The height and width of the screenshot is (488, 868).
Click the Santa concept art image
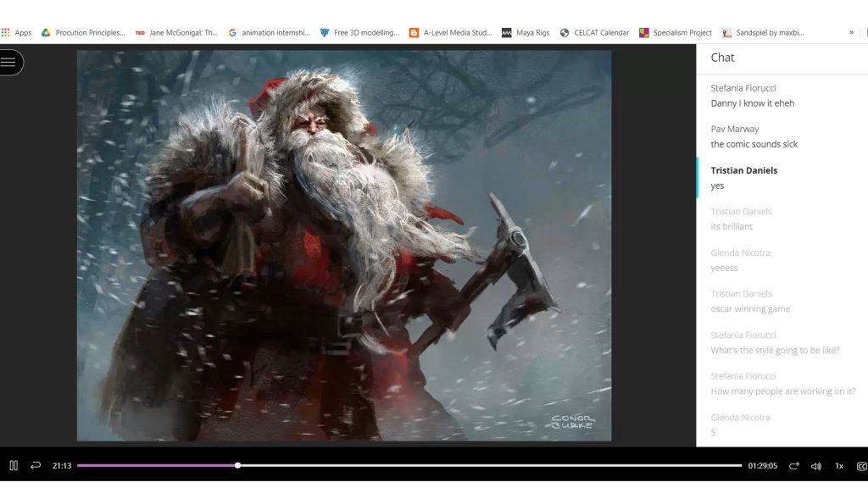[x=344, y=246]
